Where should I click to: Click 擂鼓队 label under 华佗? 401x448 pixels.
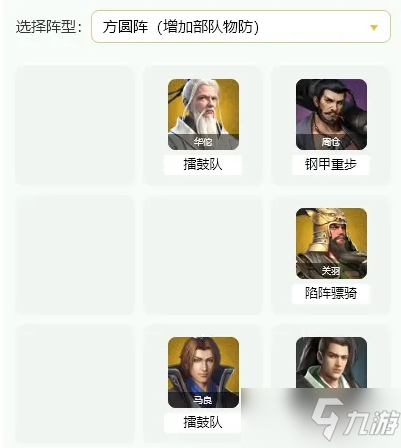[203, 165]
